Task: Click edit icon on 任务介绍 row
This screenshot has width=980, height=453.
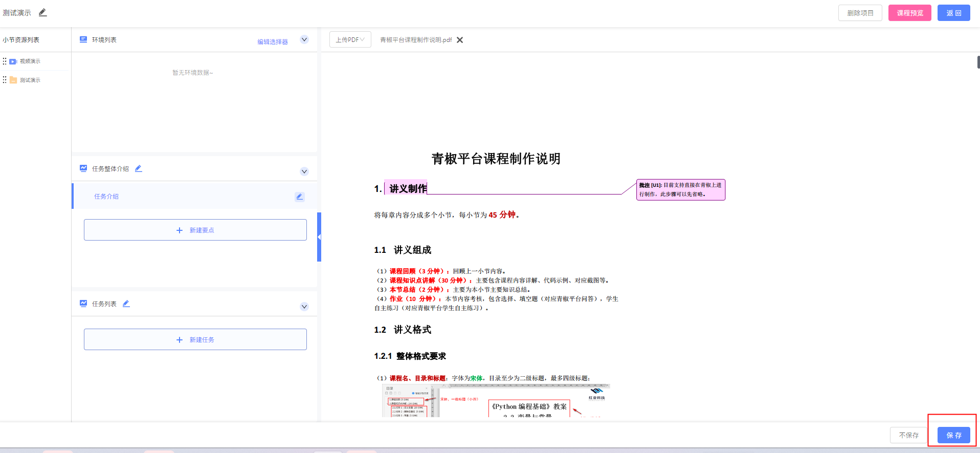Action: click(300, 197)
